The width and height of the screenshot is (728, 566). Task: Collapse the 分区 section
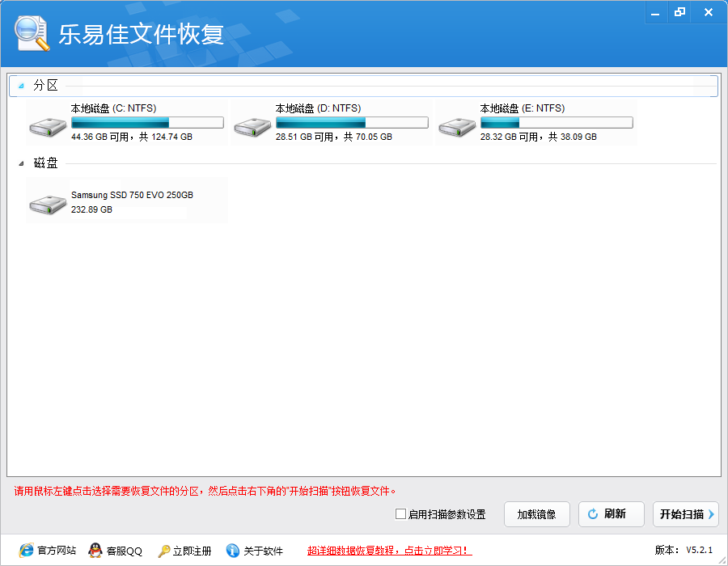point(21,86)
